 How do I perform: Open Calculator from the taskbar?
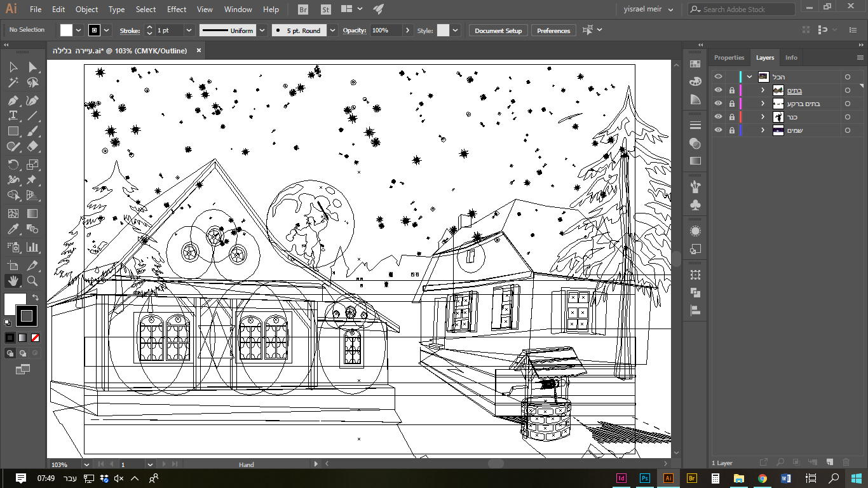(715, 478)
